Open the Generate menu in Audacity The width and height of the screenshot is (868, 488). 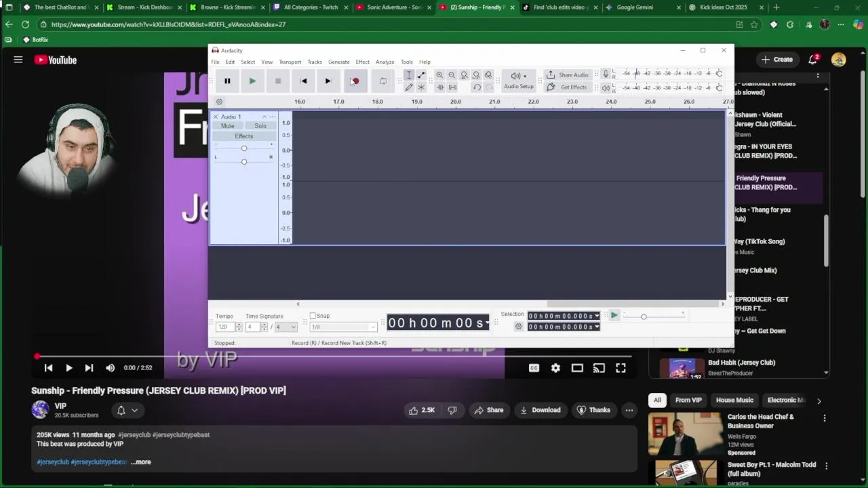(339, 62)
